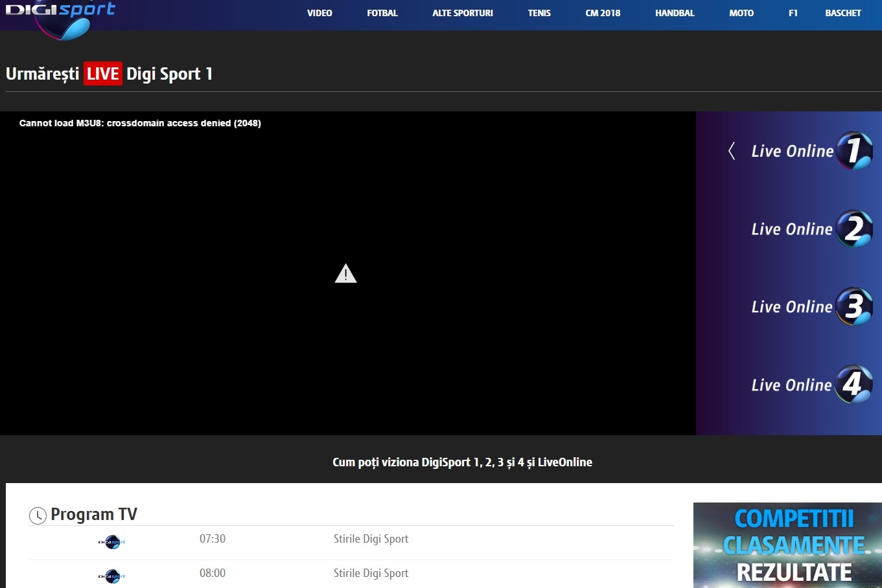
Task: Collapse channel list with the left chevron
Action: coord(732,151)
